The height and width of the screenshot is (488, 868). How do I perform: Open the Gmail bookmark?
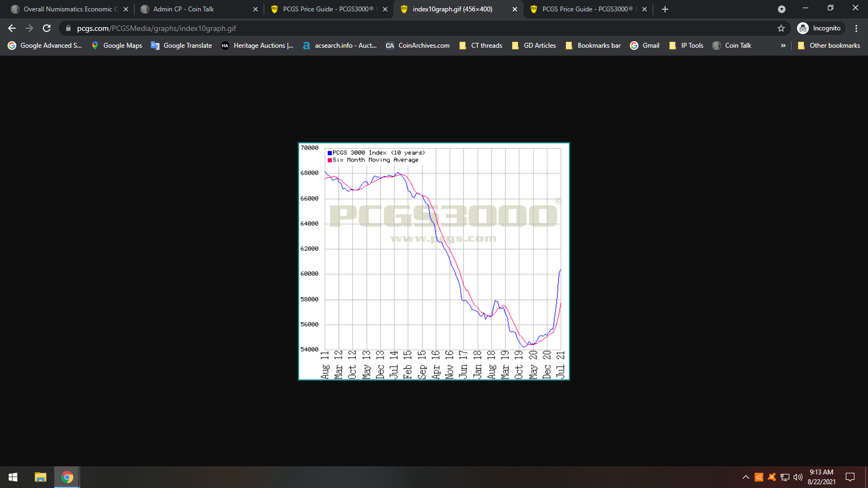coord(644,46)
